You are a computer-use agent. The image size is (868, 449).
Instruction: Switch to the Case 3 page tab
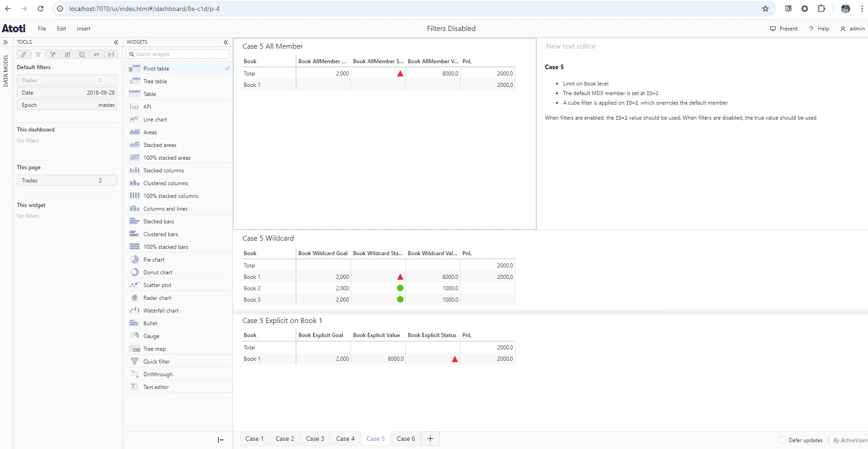tap(315, 439)
